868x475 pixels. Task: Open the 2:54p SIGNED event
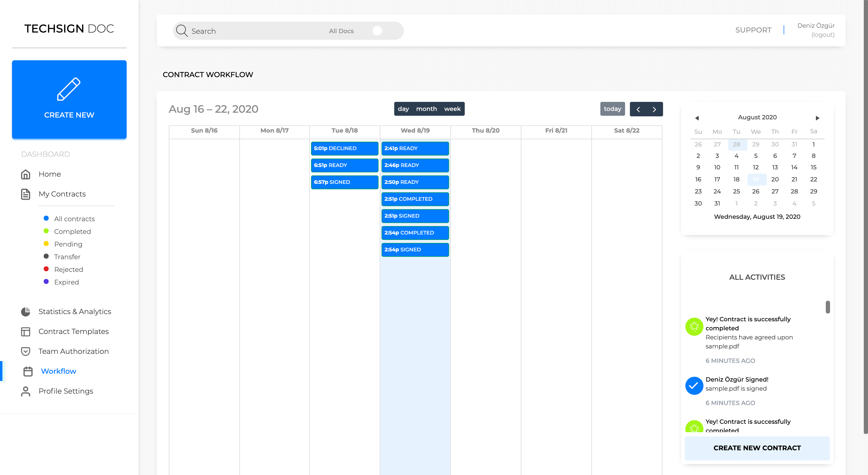tap(415, 250)
